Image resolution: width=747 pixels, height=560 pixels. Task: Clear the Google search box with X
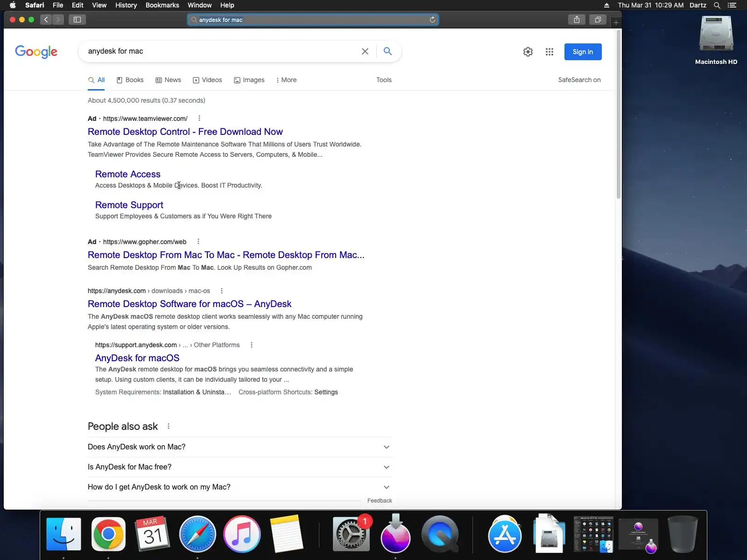(365, 51)
